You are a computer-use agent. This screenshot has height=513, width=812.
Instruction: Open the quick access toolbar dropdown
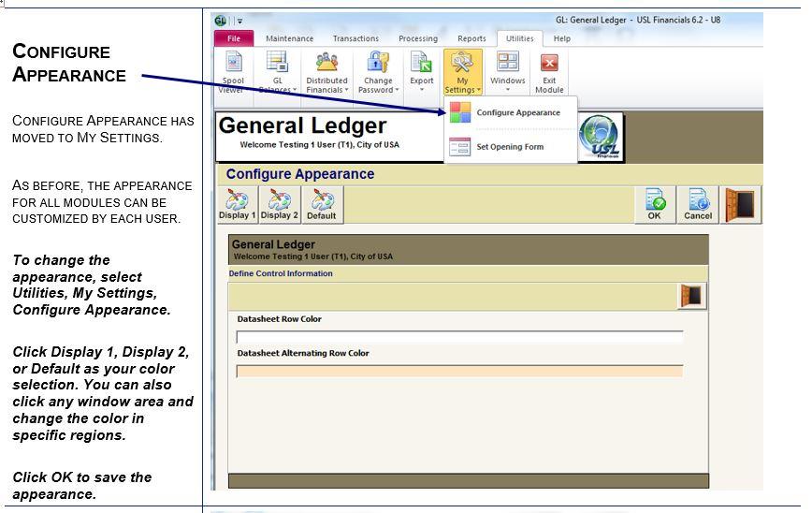point(239,22)
